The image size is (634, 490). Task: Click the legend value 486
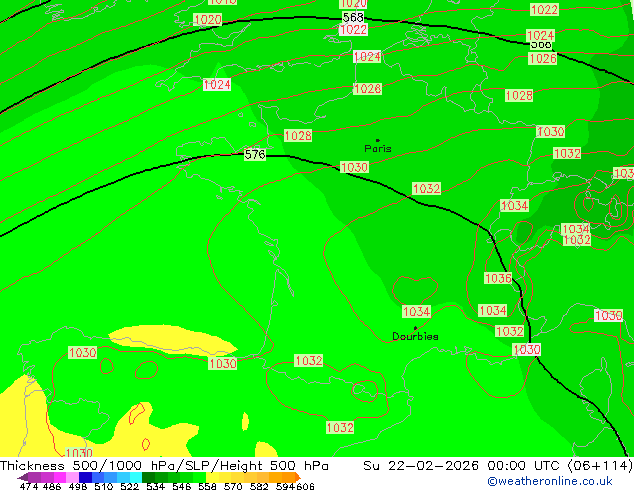point(52,486)
